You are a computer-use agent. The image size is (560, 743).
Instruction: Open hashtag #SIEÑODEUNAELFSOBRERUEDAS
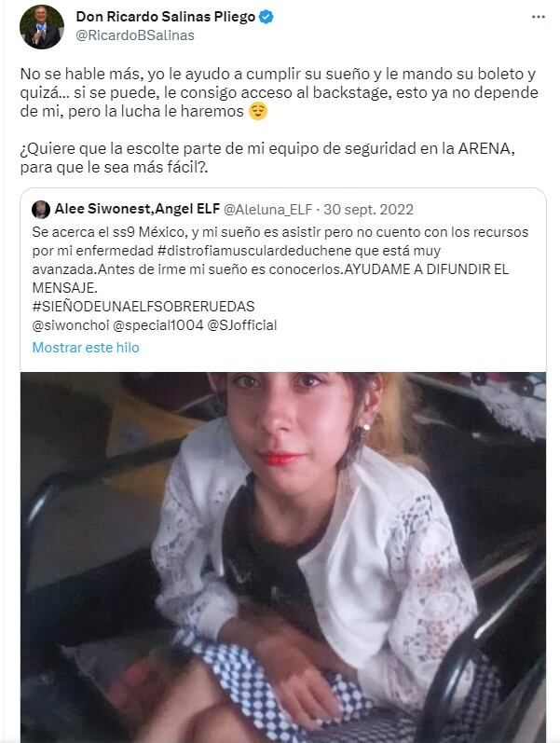coord(143,307)
